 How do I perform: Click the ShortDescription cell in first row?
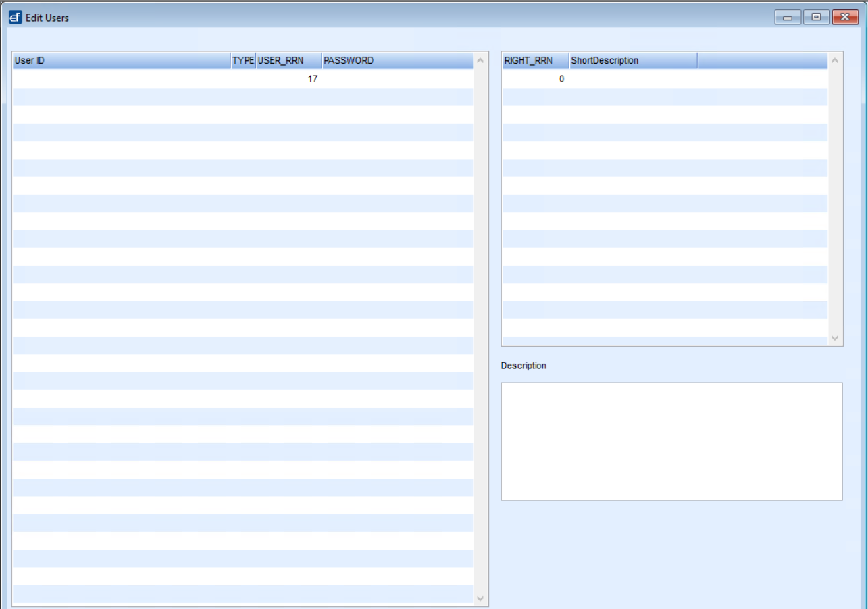[x=634, y=79]
